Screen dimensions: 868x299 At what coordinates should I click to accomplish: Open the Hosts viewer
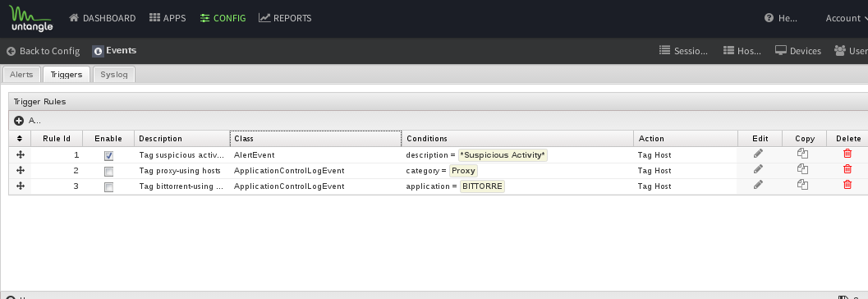click(x=742, y=51)
